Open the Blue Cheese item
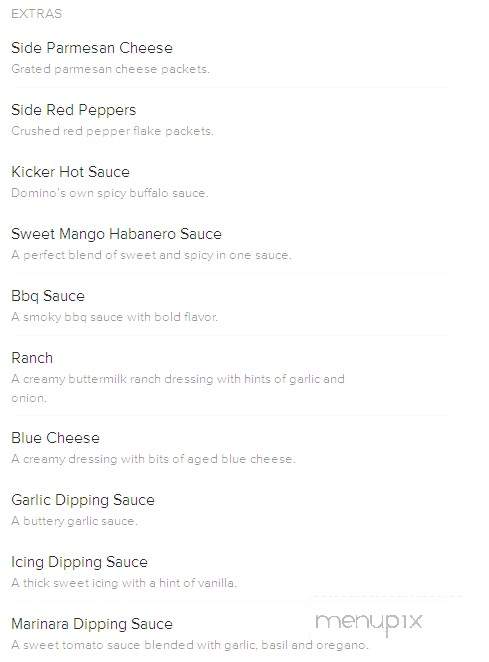 point(56,438)
